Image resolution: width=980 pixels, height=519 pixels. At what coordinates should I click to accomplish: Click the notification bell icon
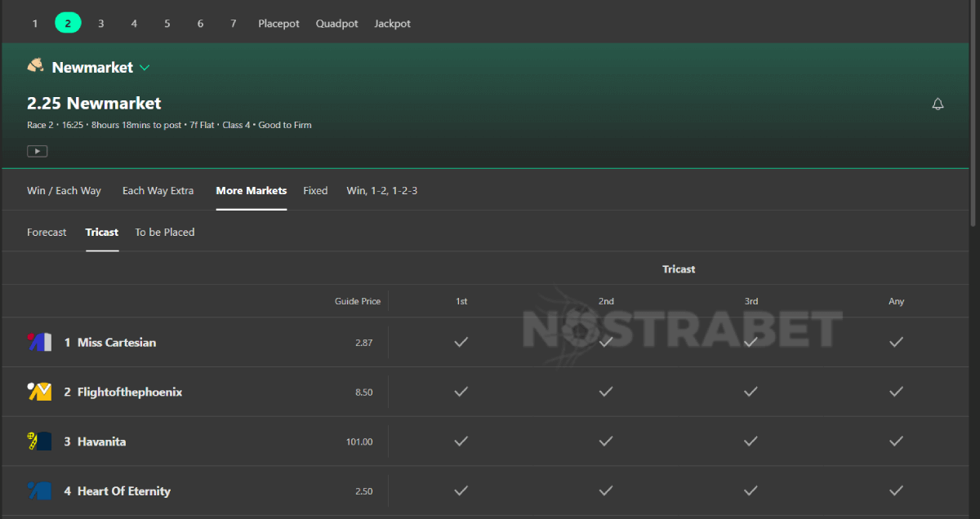938,104
